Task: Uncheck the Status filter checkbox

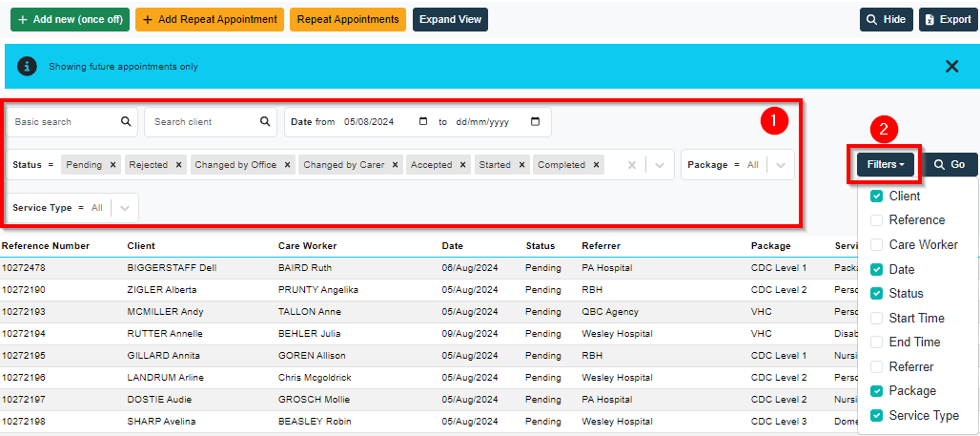Action: coord(876,294)
